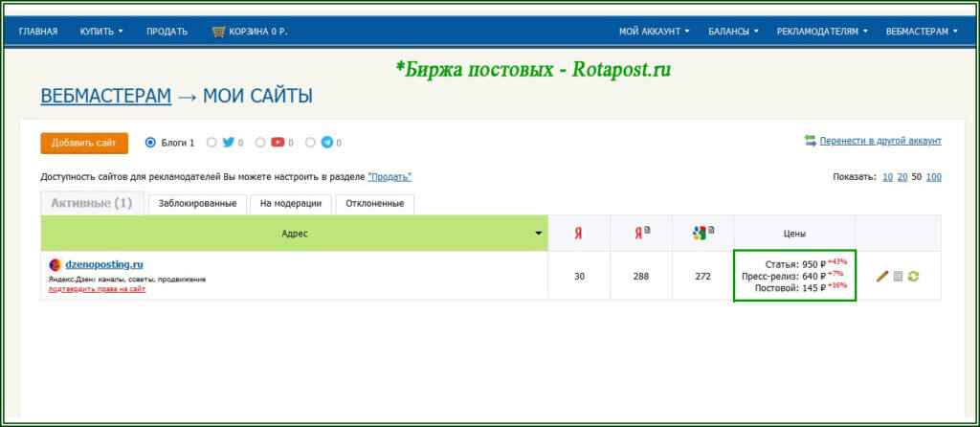
Task: Expand the Рекламодателям menu
Action: coord(822,32)
